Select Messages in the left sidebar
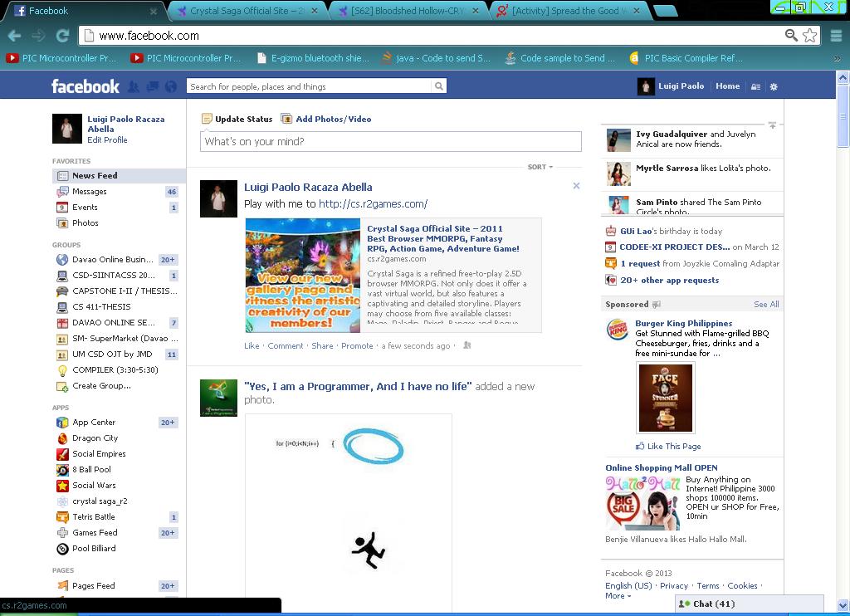The image size is (850, 616). pyautogui.click(x=89, y=192)
